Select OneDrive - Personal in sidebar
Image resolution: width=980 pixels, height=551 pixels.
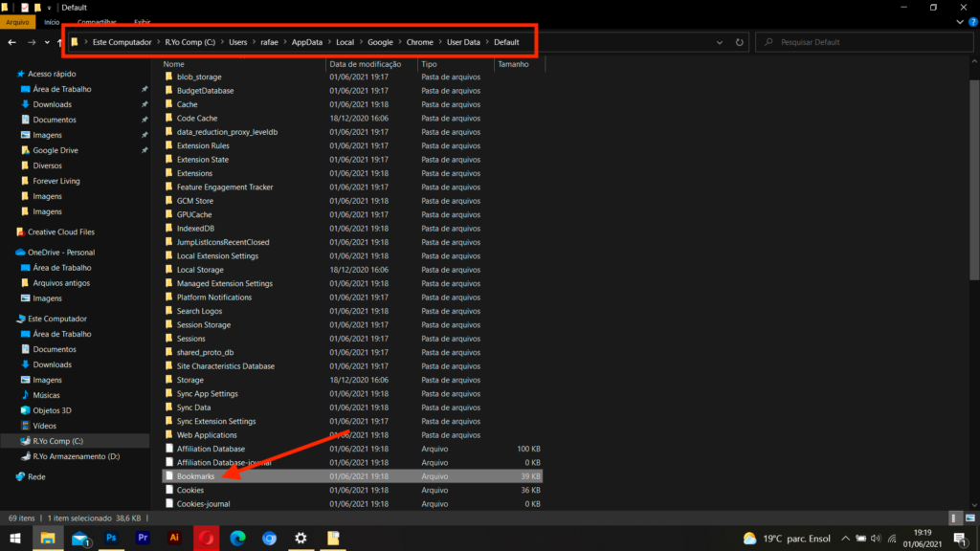[x=60, y=253]
